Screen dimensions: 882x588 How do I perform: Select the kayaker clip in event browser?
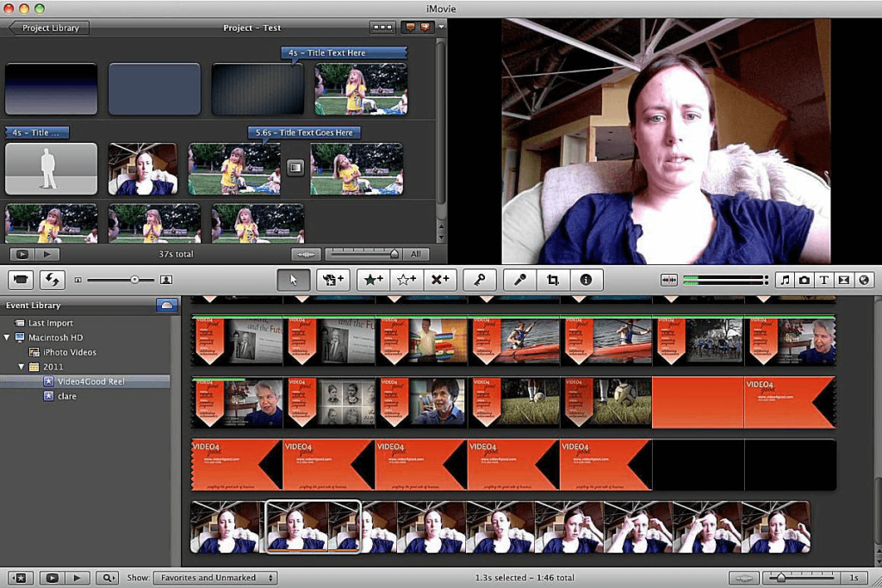pos(513,341)
